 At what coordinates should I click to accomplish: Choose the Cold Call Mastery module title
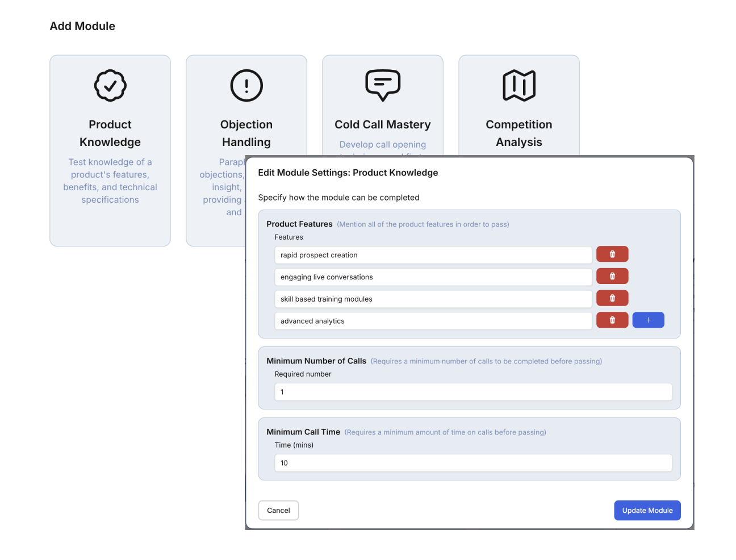[x=383, y=125]
